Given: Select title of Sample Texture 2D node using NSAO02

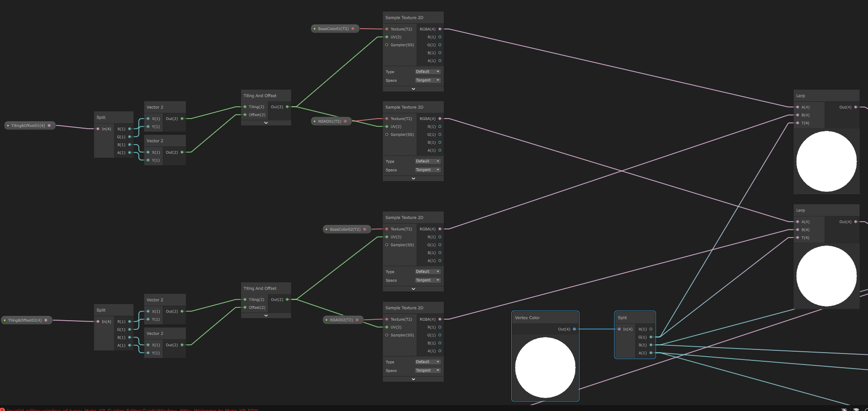Looking at the screenshot, I should point(404,308).
